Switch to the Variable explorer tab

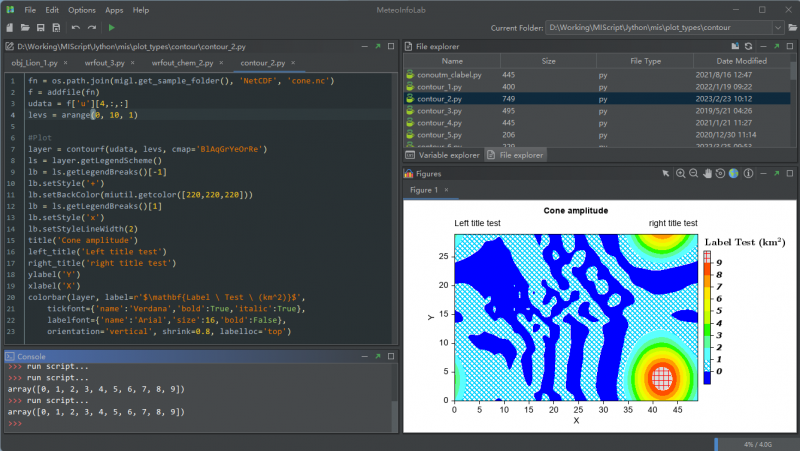442,155
